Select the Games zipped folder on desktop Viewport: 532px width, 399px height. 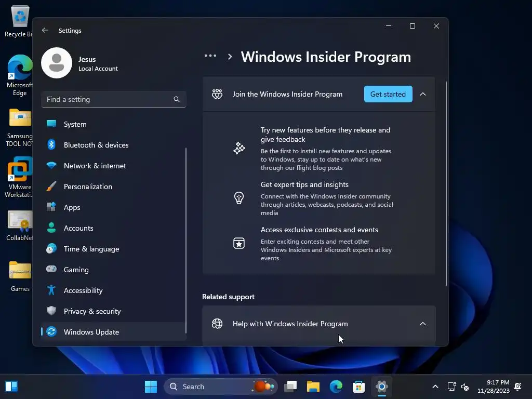(x=20, y=276)
